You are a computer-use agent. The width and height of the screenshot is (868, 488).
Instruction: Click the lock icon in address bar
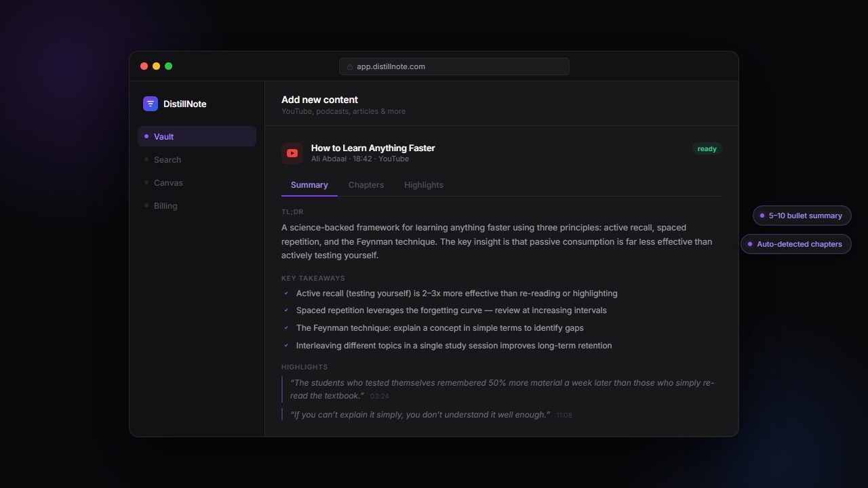click(x=350, y=66)
